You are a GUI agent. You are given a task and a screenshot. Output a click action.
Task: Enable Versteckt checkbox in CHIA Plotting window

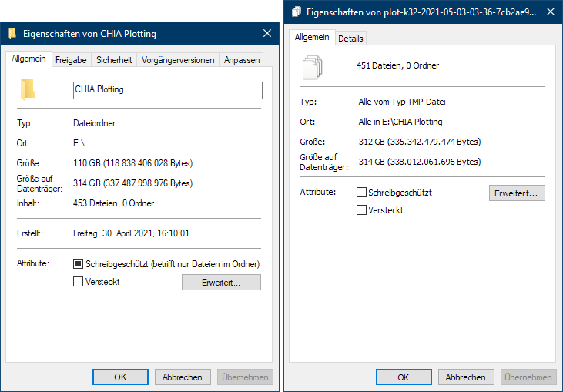tap(78, 281)
